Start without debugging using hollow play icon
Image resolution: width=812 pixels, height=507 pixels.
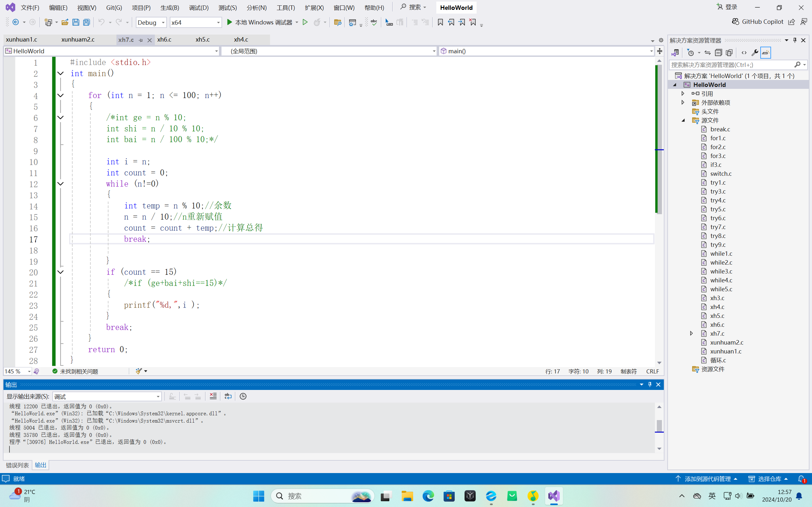[x=305, y=23]
